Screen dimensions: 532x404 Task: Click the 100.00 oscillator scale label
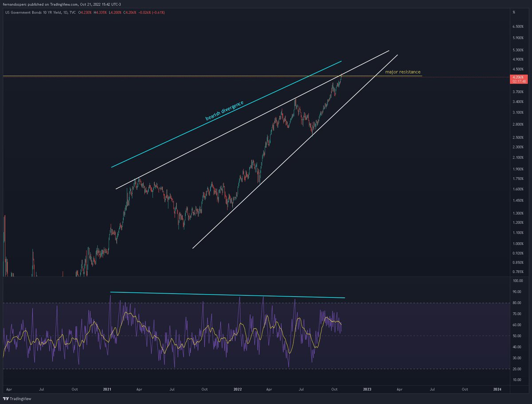coord(518,281)
